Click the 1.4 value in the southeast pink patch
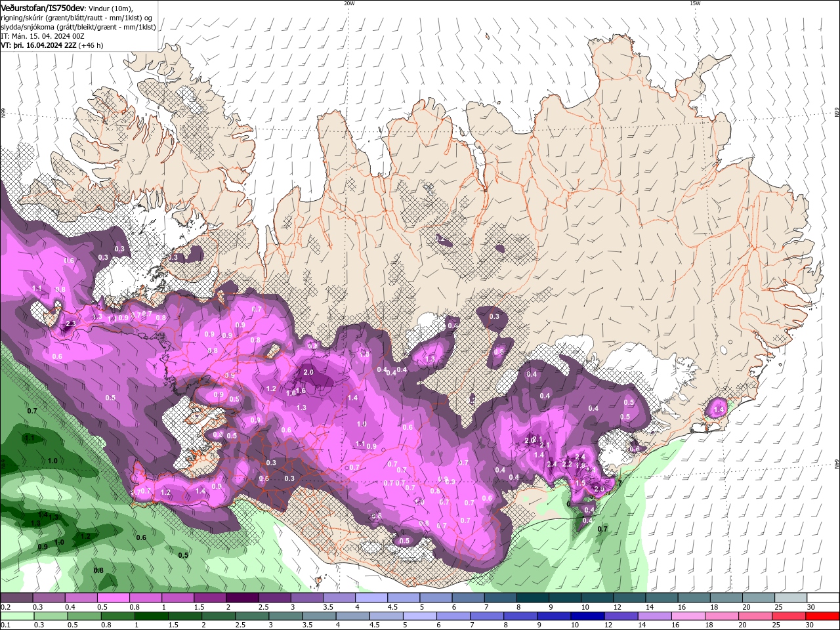 point(718,409)
